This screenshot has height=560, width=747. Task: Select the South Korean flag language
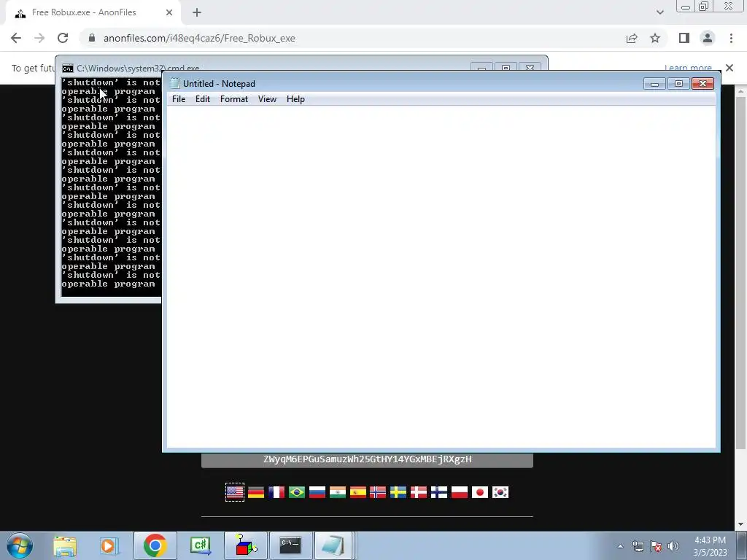[500, 492]
